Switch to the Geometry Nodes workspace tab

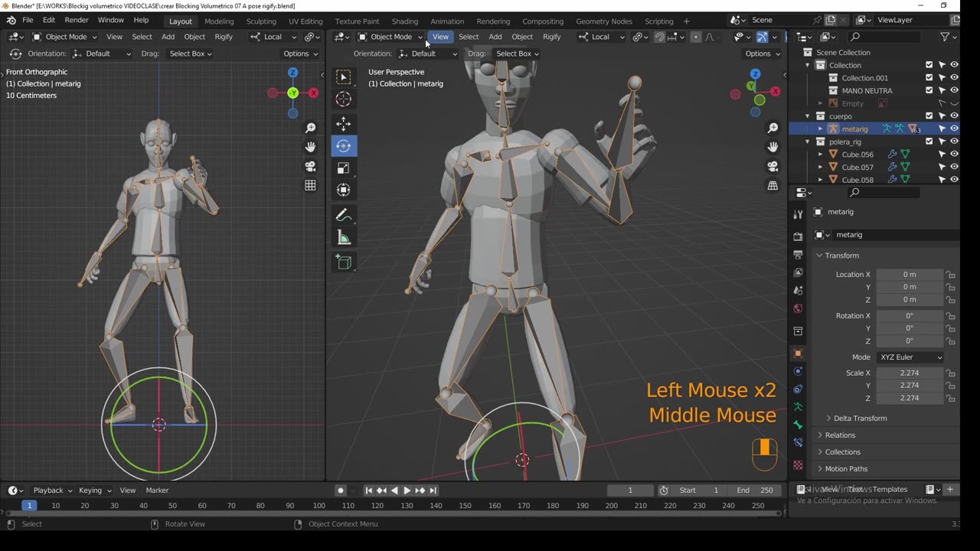tap(604, 21)
